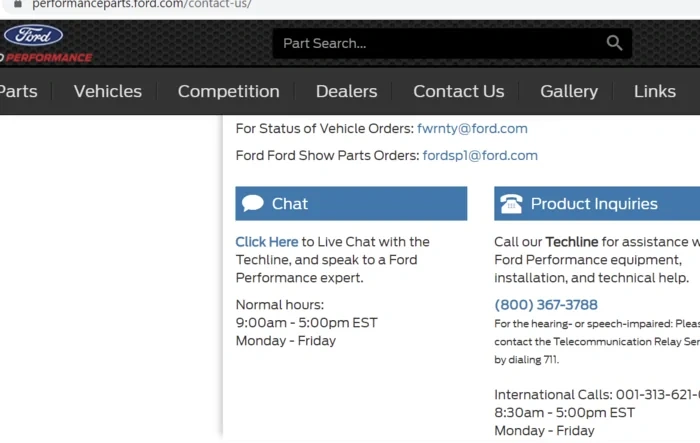Open the Dealers menu item
700x443 pixels.
point(346,91)
